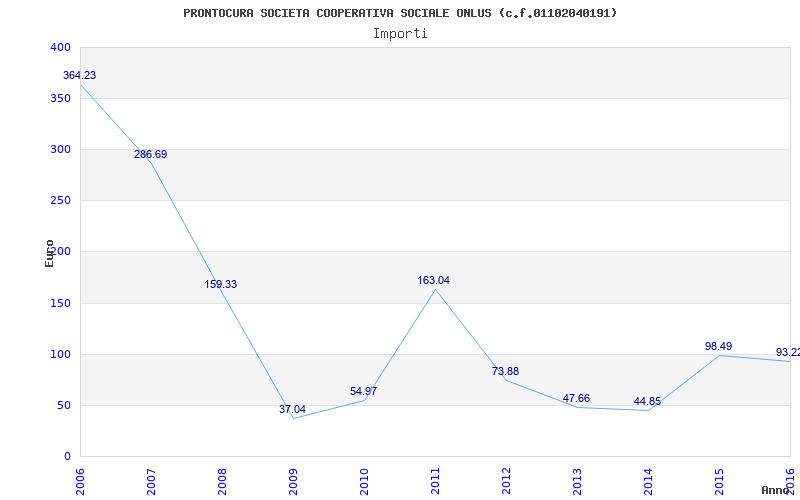The image size is (800, 500).
Task: Click the 150 y-axis tick label
Action: click(60, 304)
